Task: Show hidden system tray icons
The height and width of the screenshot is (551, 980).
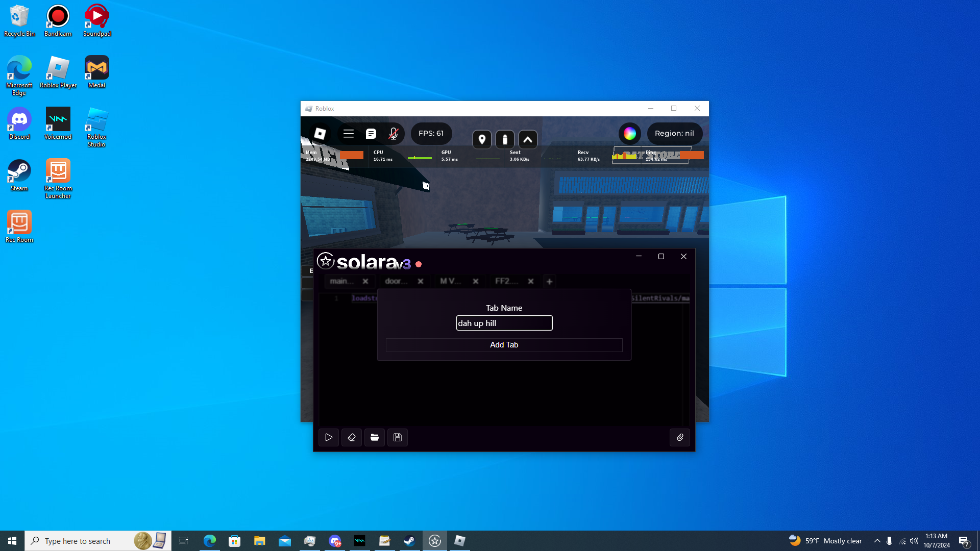Action: click(x=877, y=541)
